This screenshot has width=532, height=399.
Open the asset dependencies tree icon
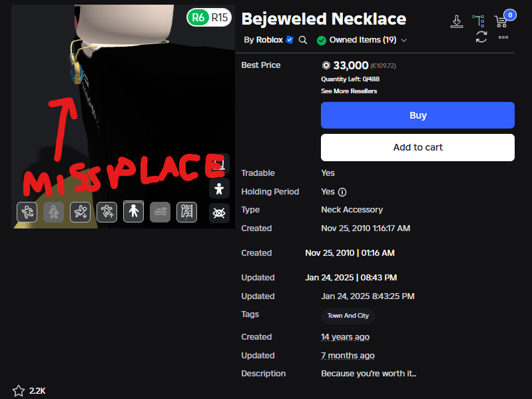478,21
